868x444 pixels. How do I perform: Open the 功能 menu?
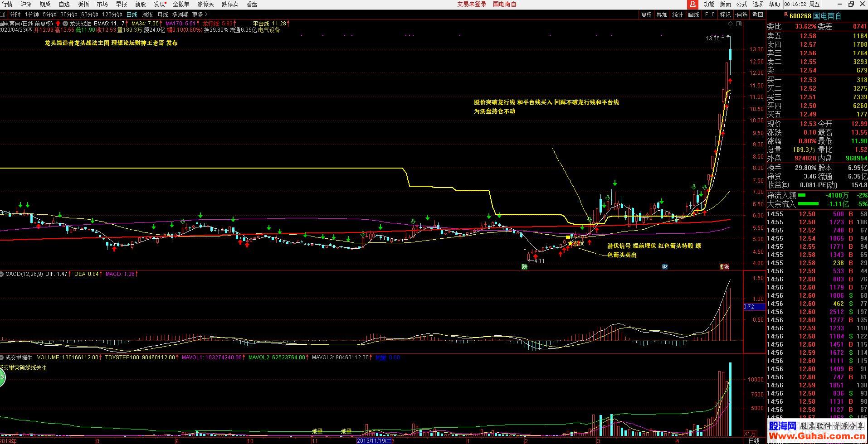click(709, 4)
